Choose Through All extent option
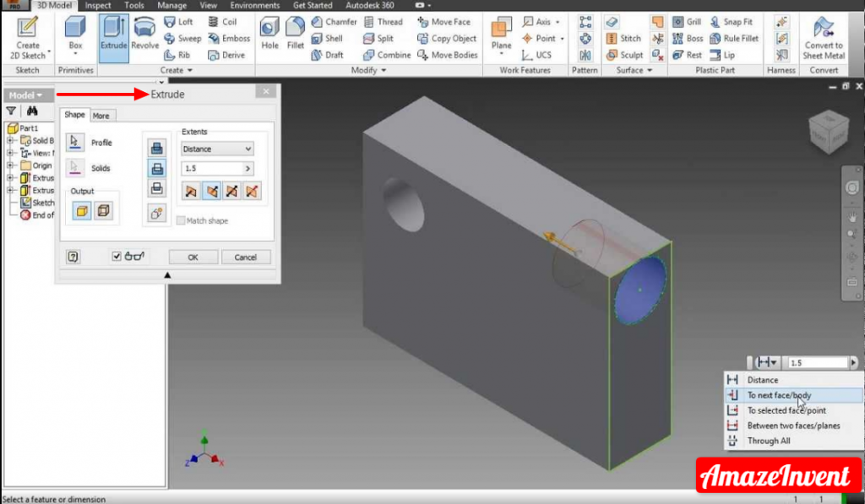This screenshot has height=504, width=865. (x=794, y=441)
